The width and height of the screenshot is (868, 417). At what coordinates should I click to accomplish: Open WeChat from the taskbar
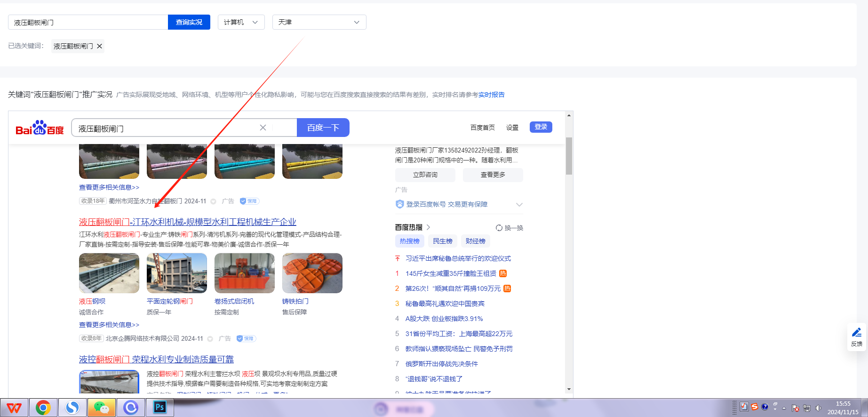[x=102, y=408]
